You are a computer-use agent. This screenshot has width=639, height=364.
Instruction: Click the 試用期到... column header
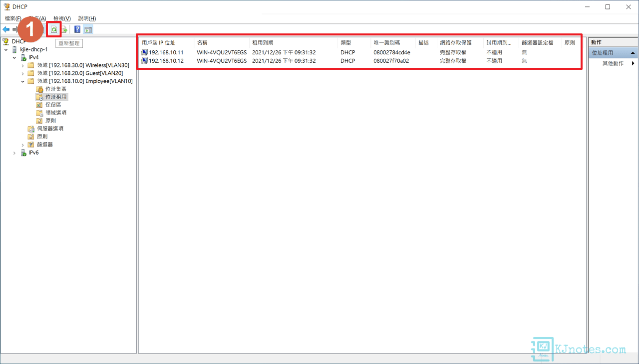point(501,43)
